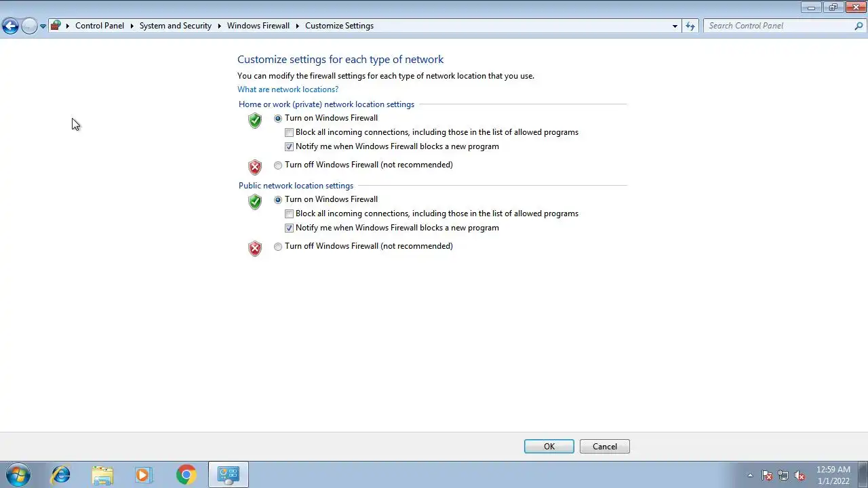The image size is (868, 488).
Task: Expand the arrow after Control Panel breadcrumb
Action: [132, 26]
